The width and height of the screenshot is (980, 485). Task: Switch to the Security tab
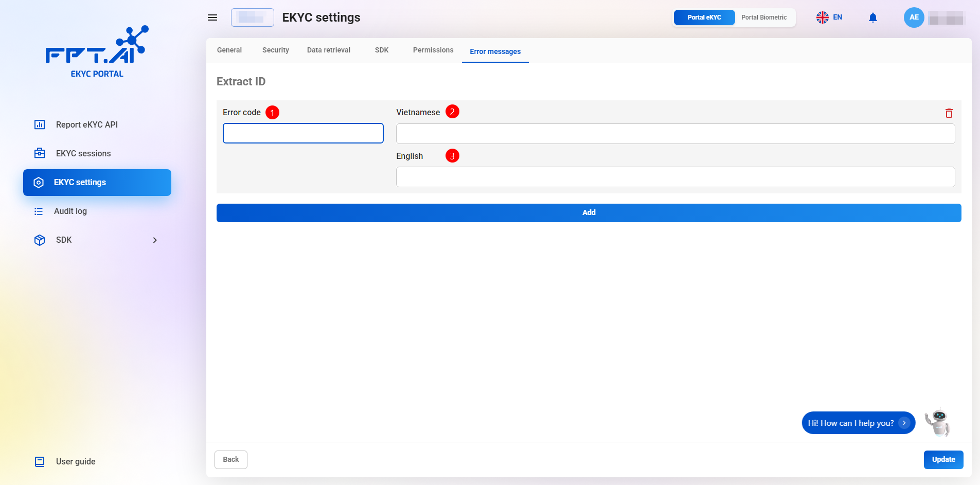275,50
